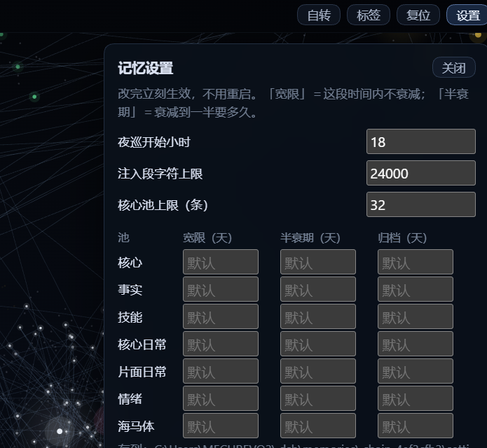The width and height of the screenshot is (487, 448).
Task: Click 核心 row 归档 input
Action: (416, 262)
